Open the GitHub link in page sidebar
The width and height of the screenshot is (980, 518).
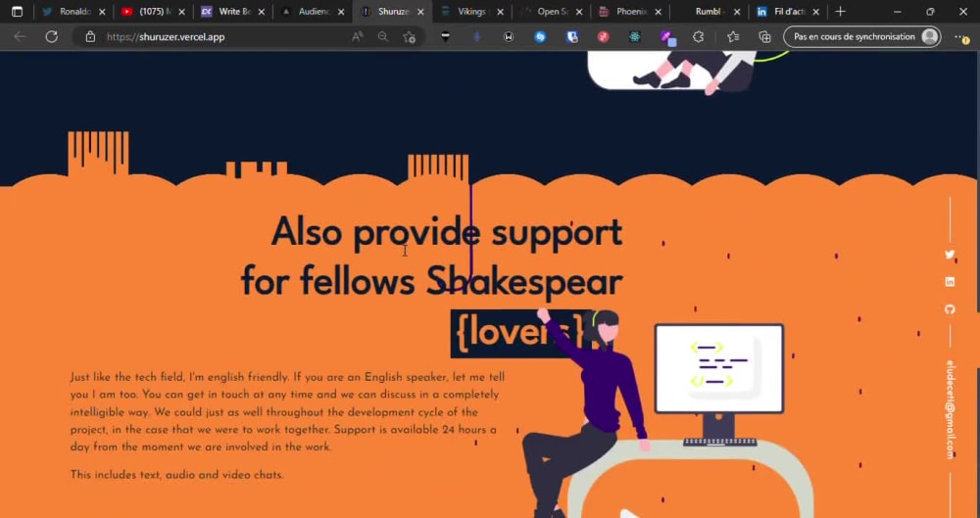950,309
